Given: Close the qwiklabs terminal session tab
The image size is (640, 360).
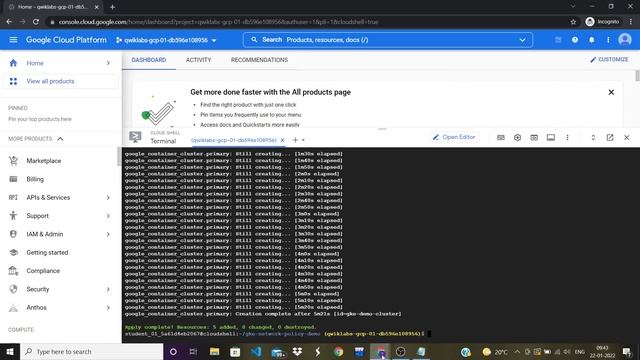Looking at the screenshot, I should tap(282, 140).
